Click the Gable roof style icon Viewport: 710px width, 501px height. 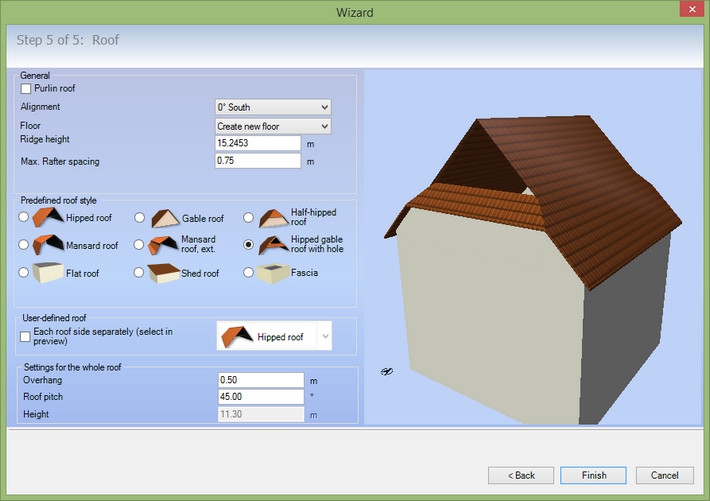(165, 218)
